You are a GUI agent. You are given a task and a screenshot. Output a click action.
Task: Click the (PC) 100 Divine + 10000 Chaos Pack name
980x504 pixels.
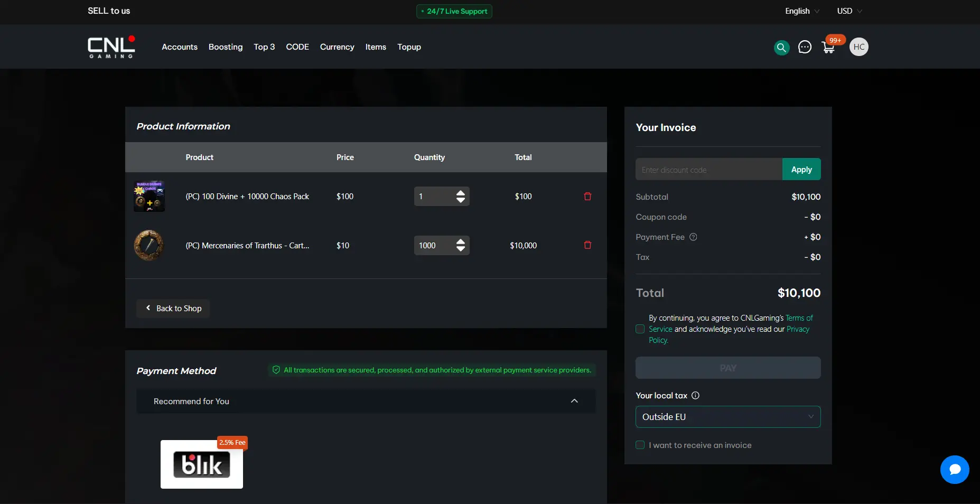[x=247, y=197]
